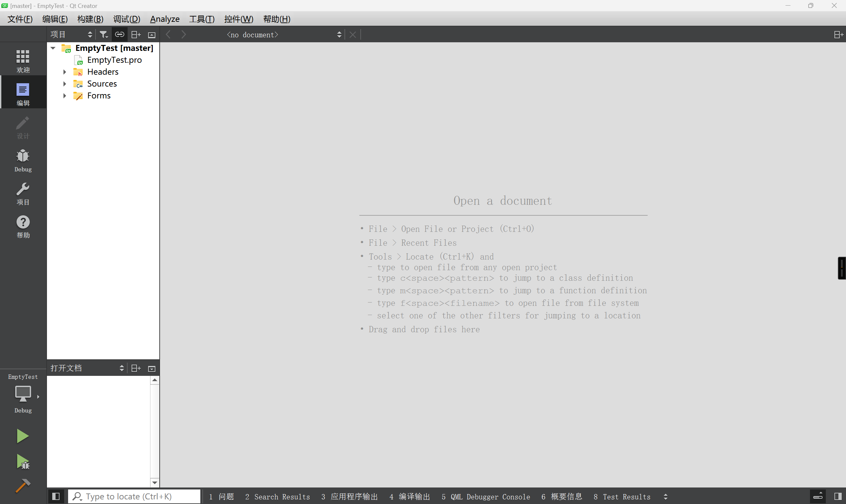Open the Help mode
Image resolution: width=846 pixels, height=504 pixels.
point(23,227)
